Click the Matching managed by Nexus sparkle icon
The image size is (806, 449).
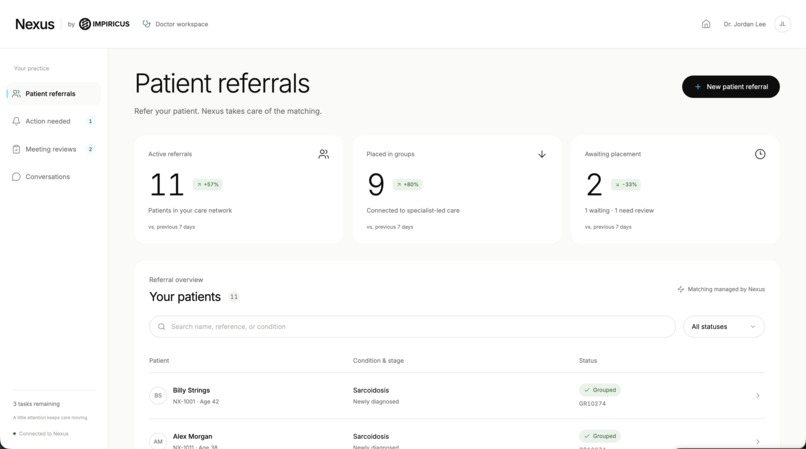point(681,289)
